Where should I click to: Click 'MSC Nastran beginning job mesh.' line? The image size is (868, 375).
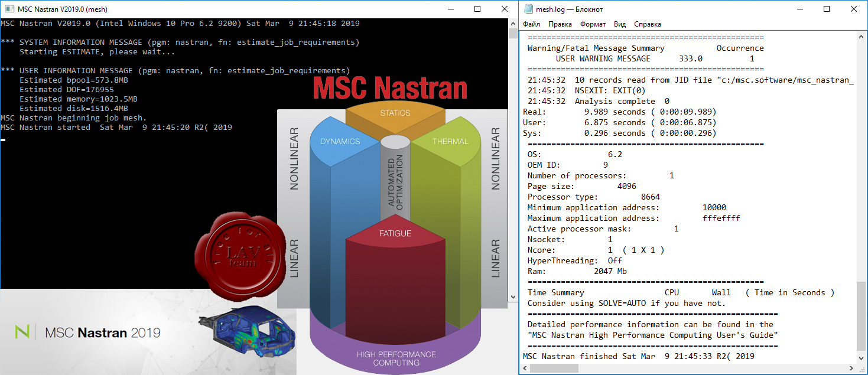tap(74, 118)
